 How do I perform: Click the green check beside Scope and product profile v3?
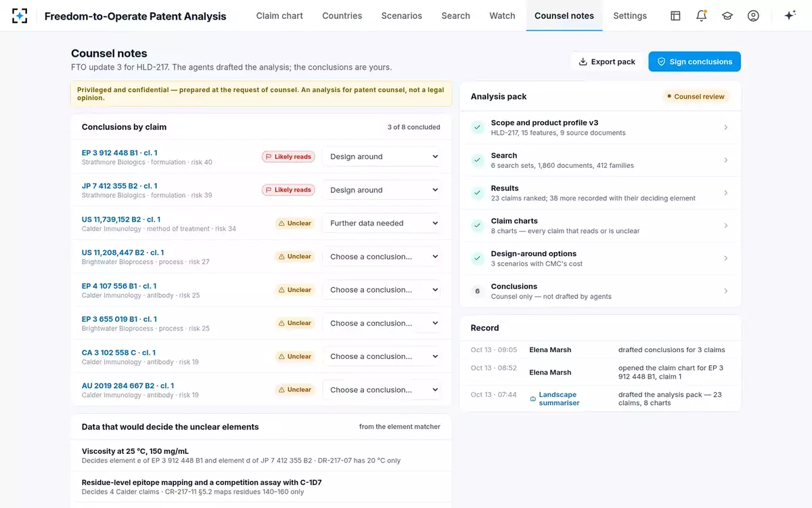click(478, 127)
